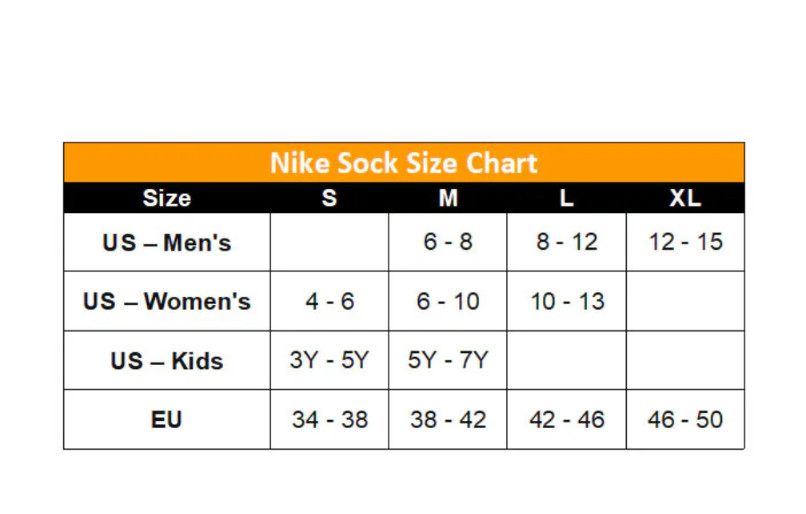
Task: Click the women's large 10 - 13 cell
Action: pos(567,301)
